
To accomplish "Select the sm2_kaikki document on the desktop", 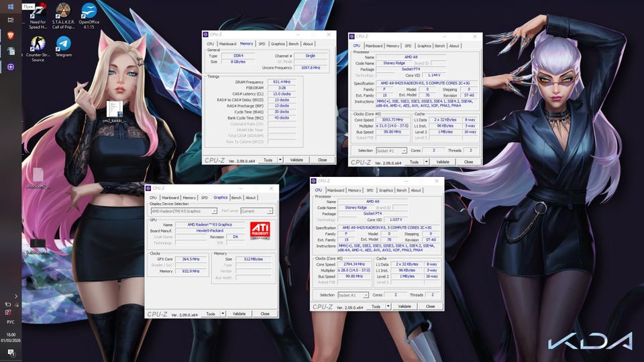I will (114, 112).
